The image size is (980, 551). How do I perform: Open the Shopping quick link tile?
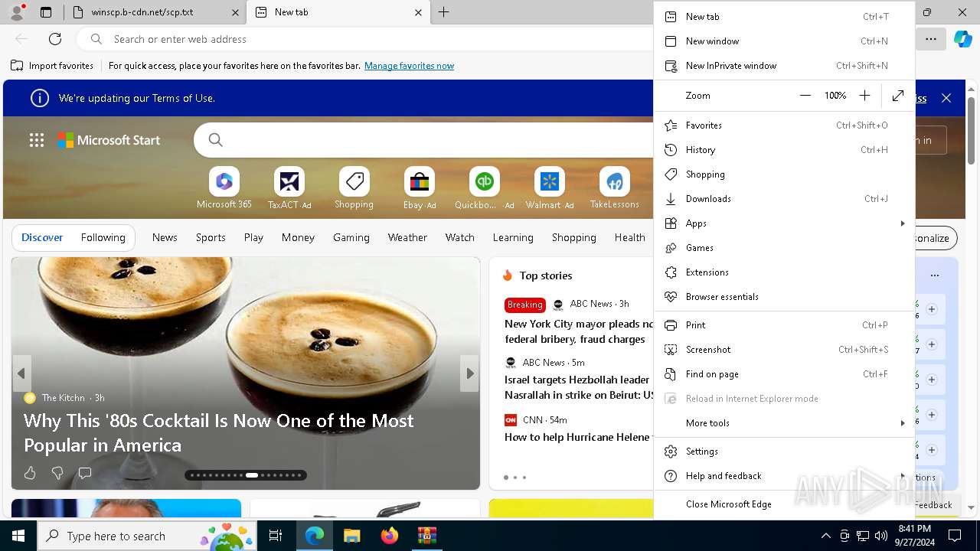[354, 188]
